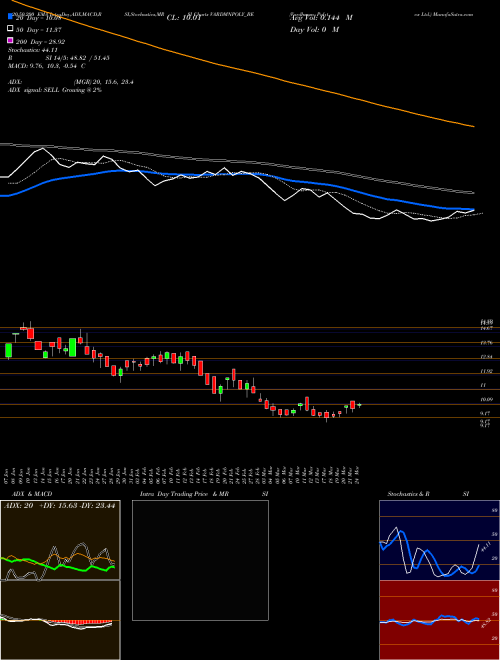
Task: Click the red RSI chart panel
Action: pyautogui.click(x=439, y=620)
